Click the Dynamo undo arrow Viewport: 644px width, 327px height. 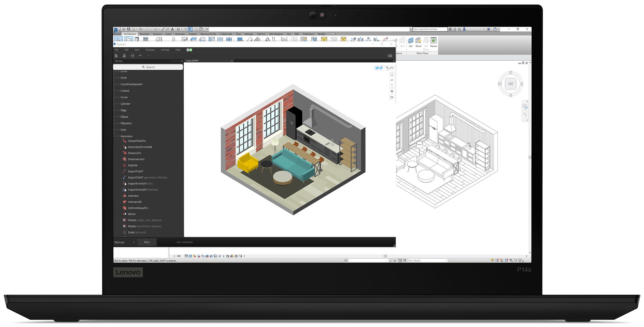[x=140, y=56]
